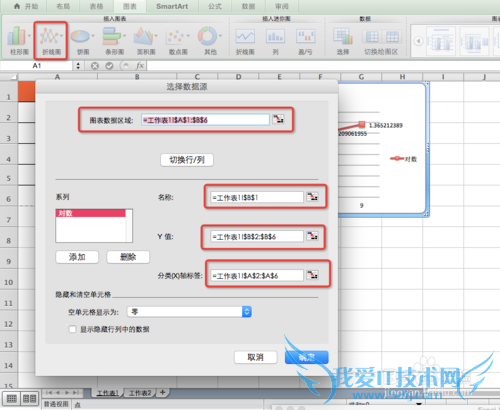Click the confirm entry checkmark in formula bar
The width and height of the screenshot is (500, 410).
109,66
